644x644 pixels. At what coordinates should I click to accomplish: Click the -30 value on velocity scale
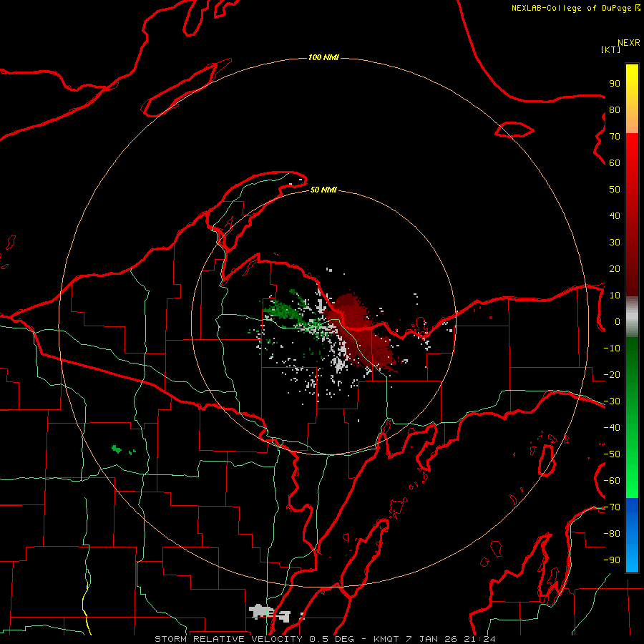point(612,401)
